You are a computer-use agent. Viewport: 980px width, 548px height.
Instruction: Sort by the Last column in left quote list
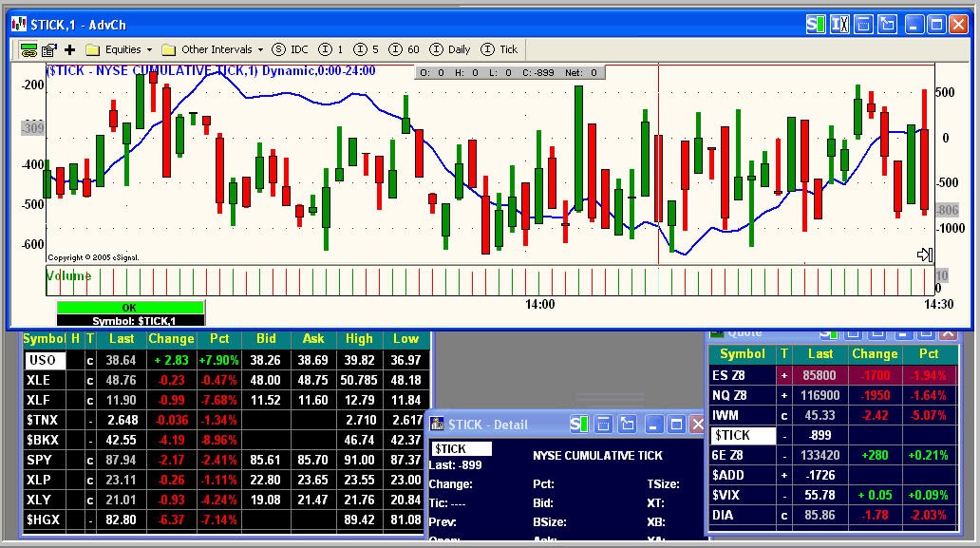coord(122,339)
